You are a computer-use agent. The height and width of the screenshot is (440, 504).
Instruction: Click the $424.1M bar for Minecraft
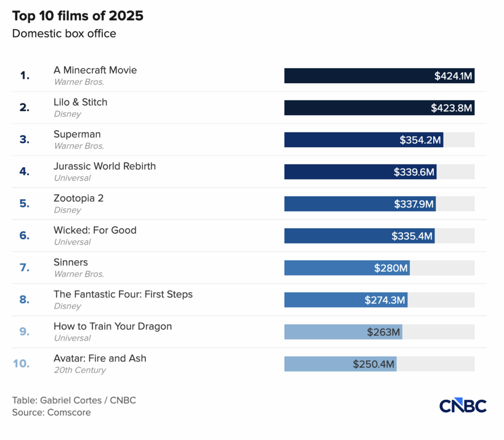point(379,76)
